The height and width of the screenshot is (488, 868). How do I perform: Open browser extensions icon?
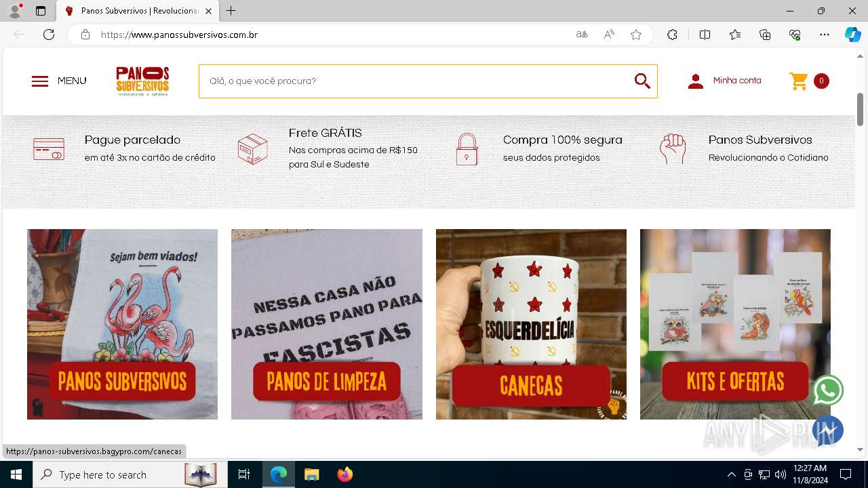click(x=672, y=35)
